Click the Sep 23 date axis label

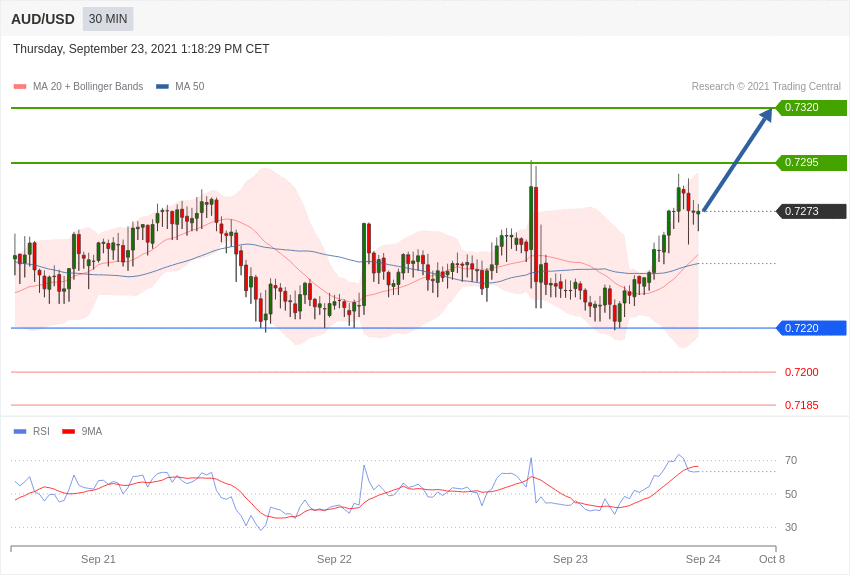pos(570,559)
